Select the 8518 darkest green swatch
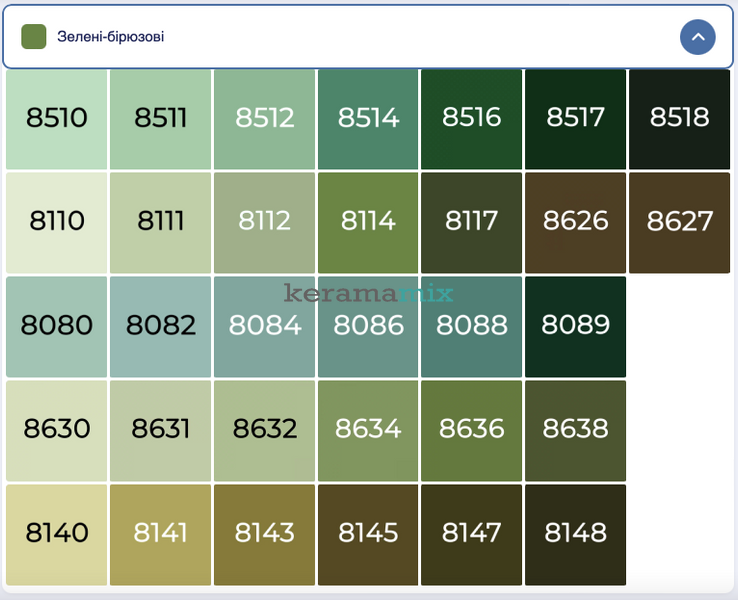Screen dimensions: 738x600 (680, 119)
